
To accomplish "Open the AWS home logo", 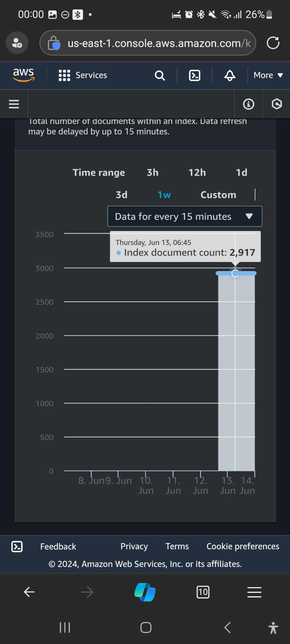I will click(x=24, y=75).
